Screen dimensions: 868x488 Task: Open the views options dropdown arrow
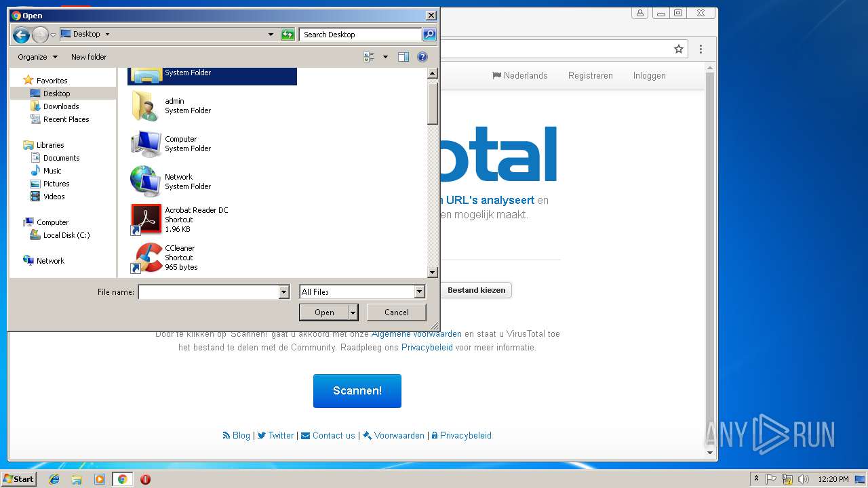coord(385,57)
